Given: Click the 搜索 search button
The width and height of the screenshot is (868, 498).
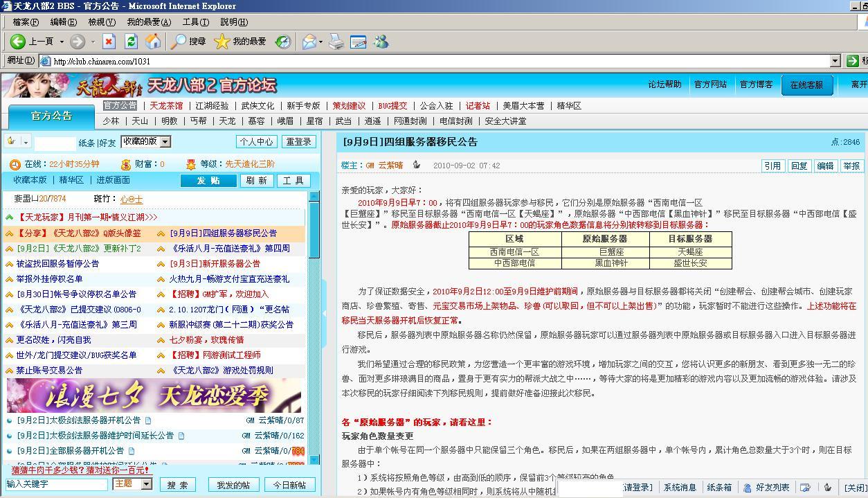Looking at the screenshot, I should tap(178, 485).
